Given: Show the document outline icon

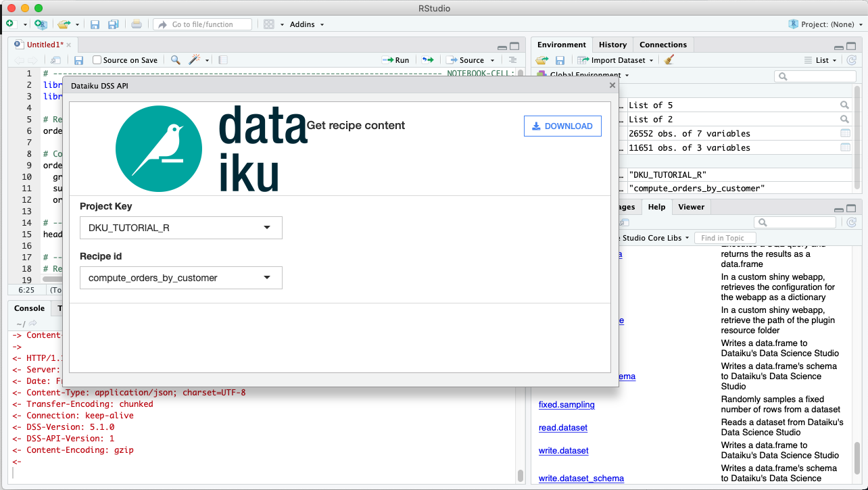Looking at the screenshot, I should pyautogui.click(x=512, y=60).
